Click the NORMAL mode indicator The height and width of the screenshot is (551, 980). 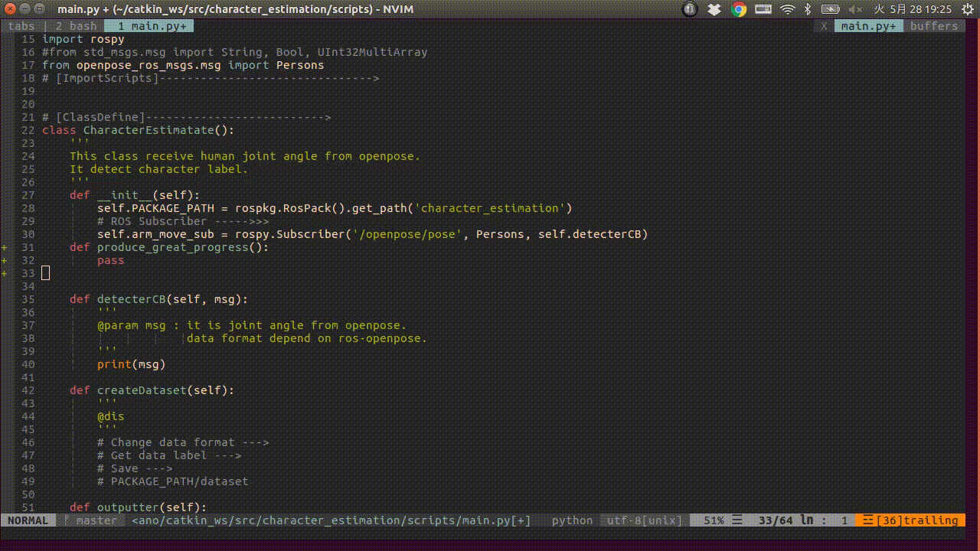(28, 520)
